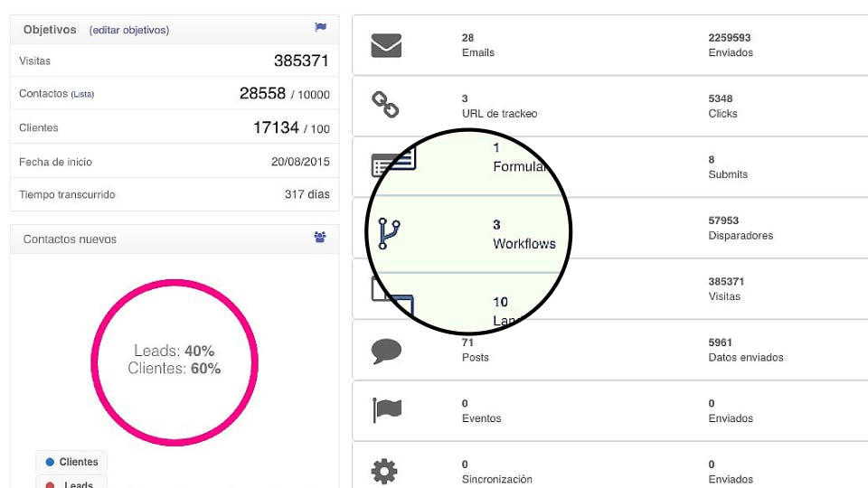Click the Fecha de inicio 20/08/2015 date
This screenshot has height=488, width=868.
pyautogui.click(x=300, y=162)
